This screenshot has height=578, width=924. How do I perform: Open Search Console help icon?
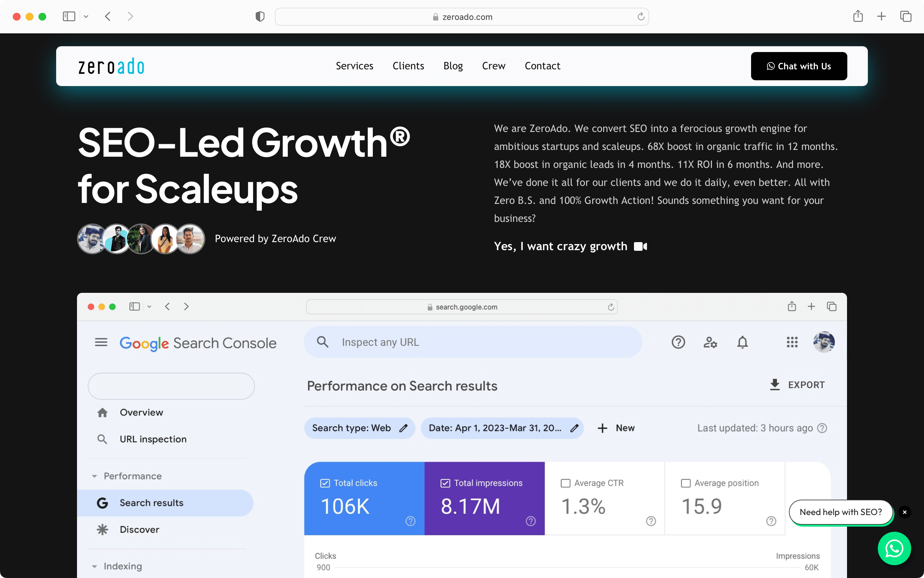[x=678, y=342]
